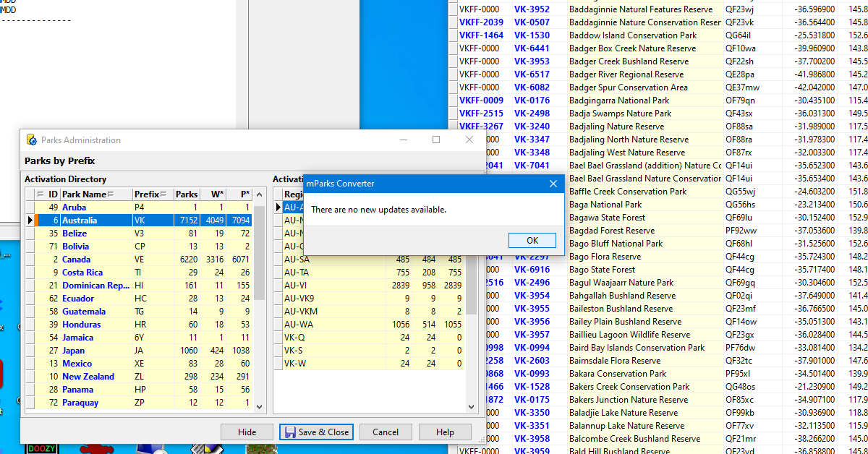Select VK-Q region row
868x454 pixels.
pos(369,338)
